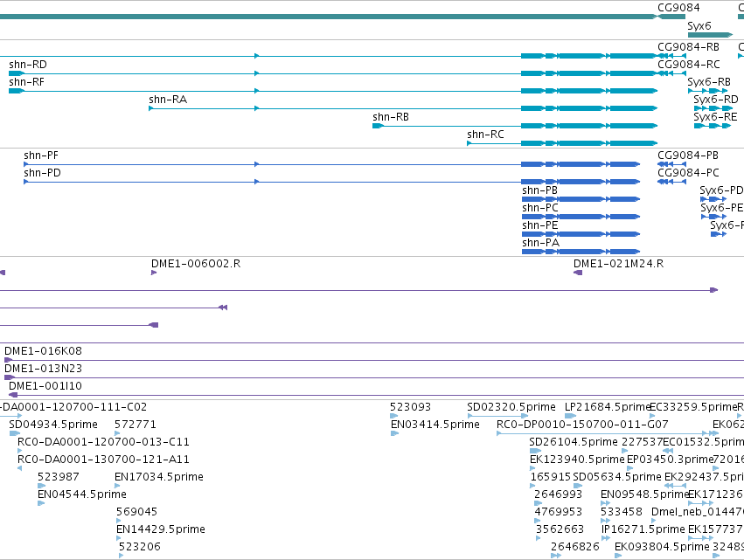
Task: Click the shn-PF protein label
Action: point(41,156)
